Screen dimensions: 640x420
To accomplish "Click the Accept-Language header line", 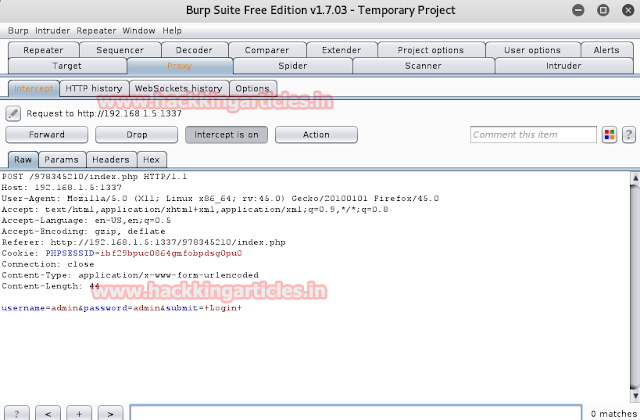I will [86, 220].
